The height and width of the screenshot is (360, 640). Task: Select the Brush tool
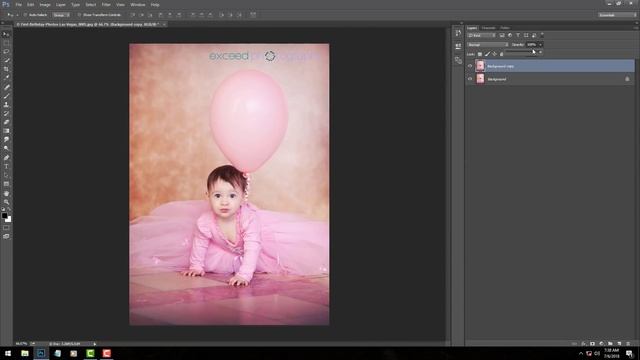click(x=6, y=96)
